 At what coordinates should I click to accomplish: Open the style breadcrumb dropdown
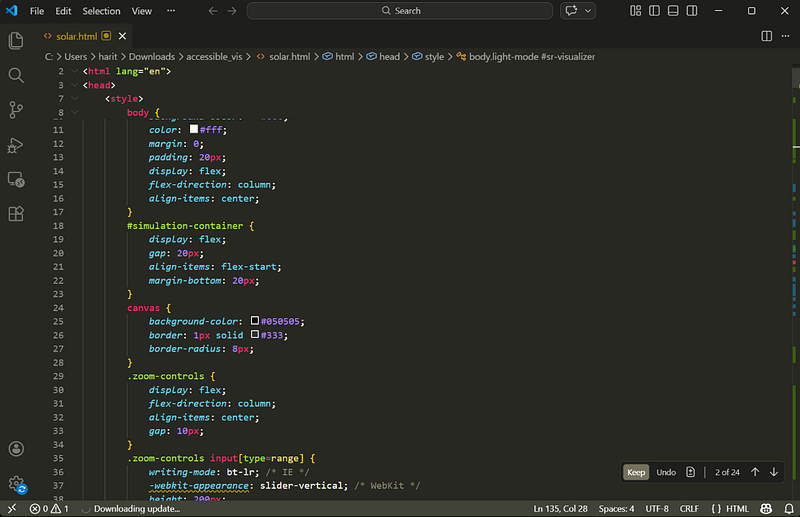pyautogui.click(x=428, y=57)
